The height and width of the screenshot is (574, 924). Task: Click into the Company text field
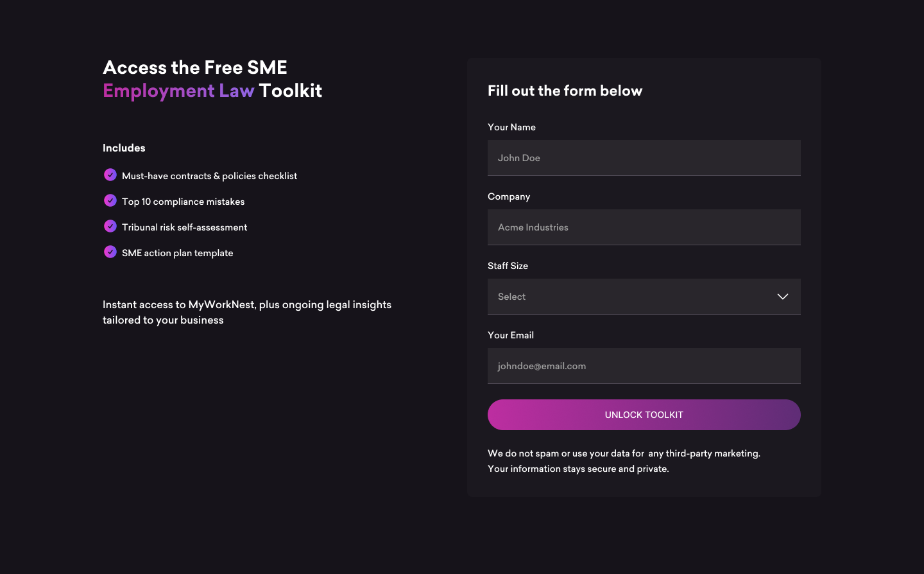644,227
